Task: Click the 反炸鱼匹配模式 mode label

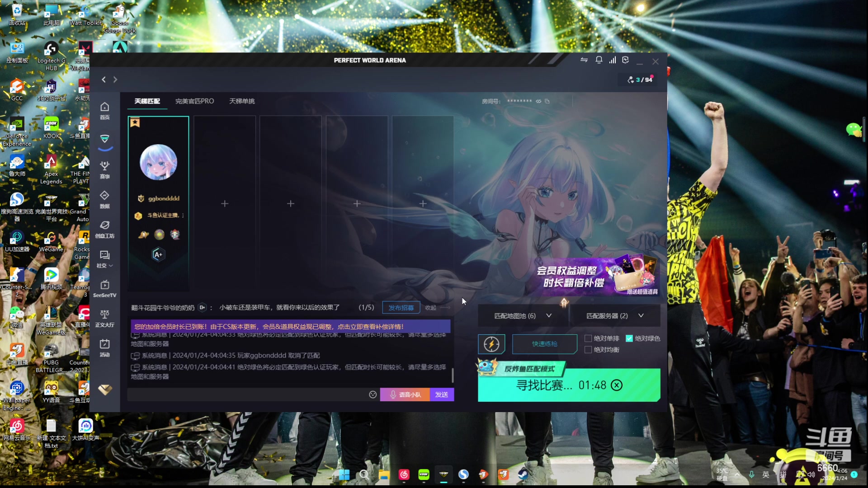Action: click(529, 369)
